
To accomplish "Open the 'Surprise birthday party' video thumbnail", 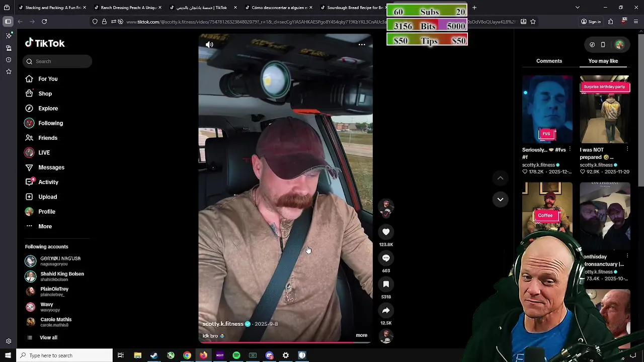I will click(x=605, y=109).
